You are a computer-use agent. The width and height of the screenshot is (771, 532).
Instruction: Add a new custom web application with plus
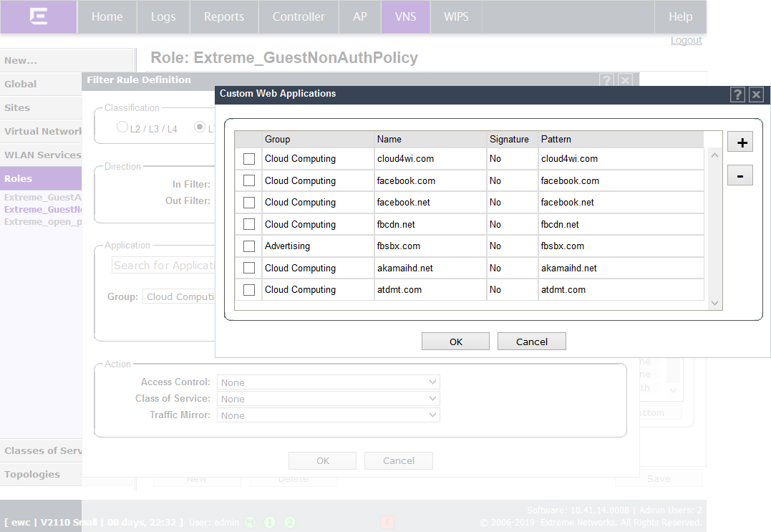[740, 142]
